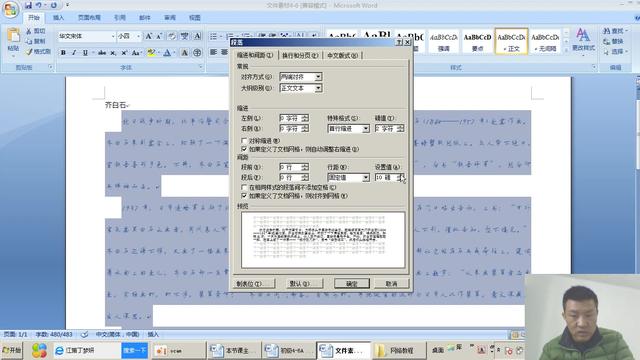The width and height of the screenshot is (640, 360).
Task: Open Change Styles (更改样式)
Action: coord(583,40)
